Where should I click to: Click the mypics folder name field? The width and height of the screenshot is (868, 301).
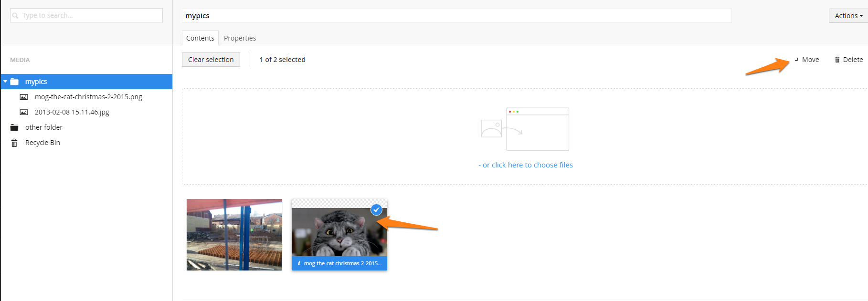tap(456, 16)
